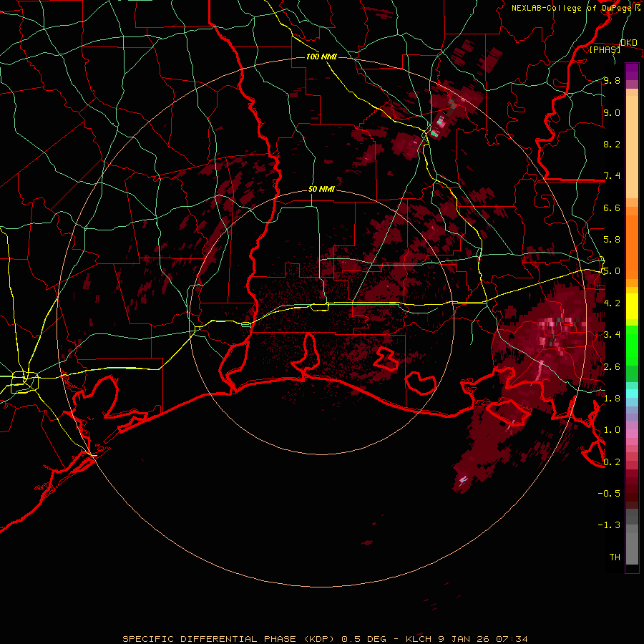644x644 pixels.
Task: Click the 8.2 scale value
Action: point(612,144)
